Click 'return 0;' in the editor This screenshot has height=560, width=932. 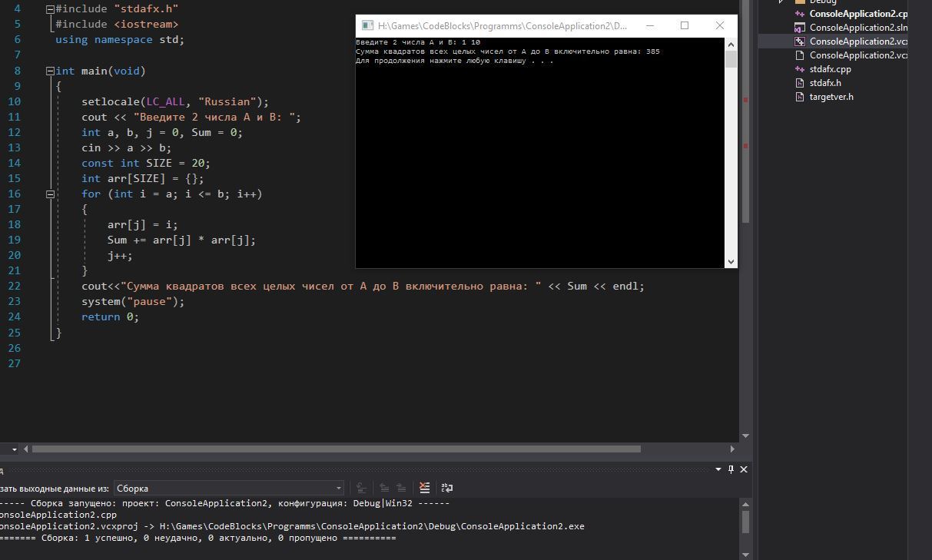click(111, 316)
